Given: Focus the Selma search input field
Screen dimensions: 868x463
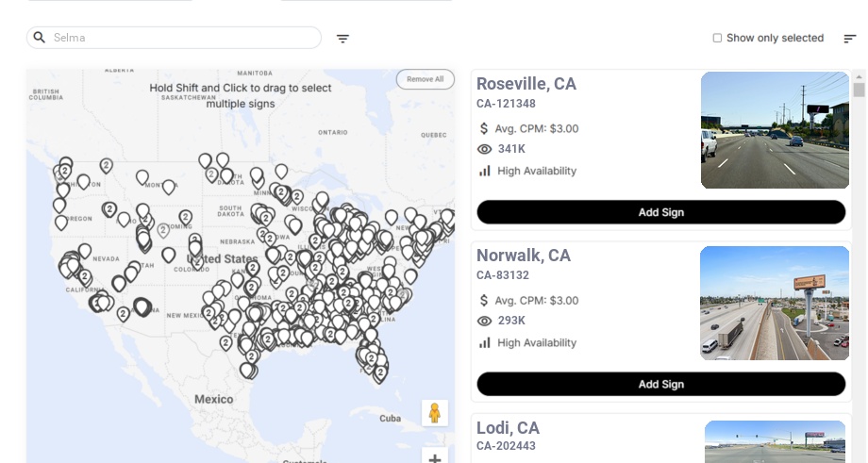Looking at the screenshot, I should [184, 38].
